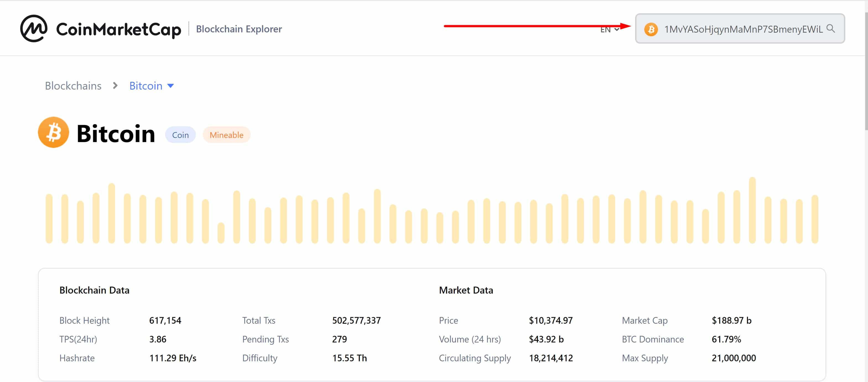Image resolution: width=868 pixels, height=382 pixels.
Task: Select Circulating Supply value 18,214,412
Action: pyautogui.click(x=550, y=358)
